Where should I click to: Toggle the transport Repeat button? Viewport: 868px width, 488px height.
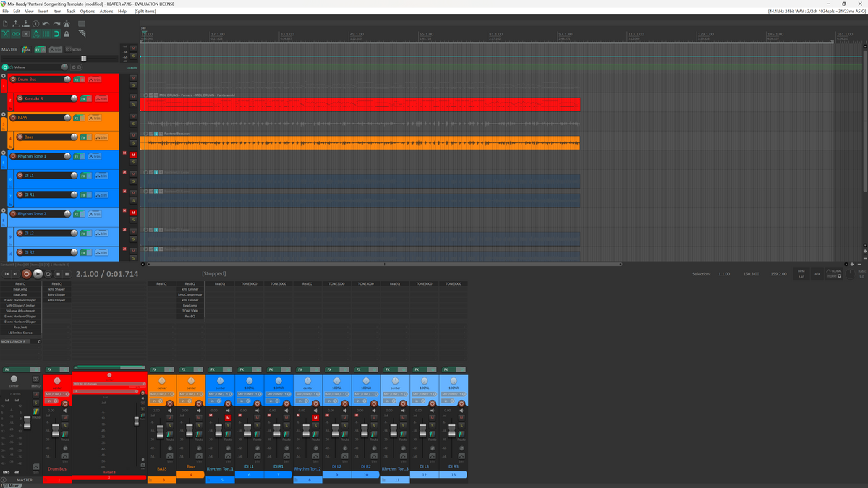click(x=48, y=274)
